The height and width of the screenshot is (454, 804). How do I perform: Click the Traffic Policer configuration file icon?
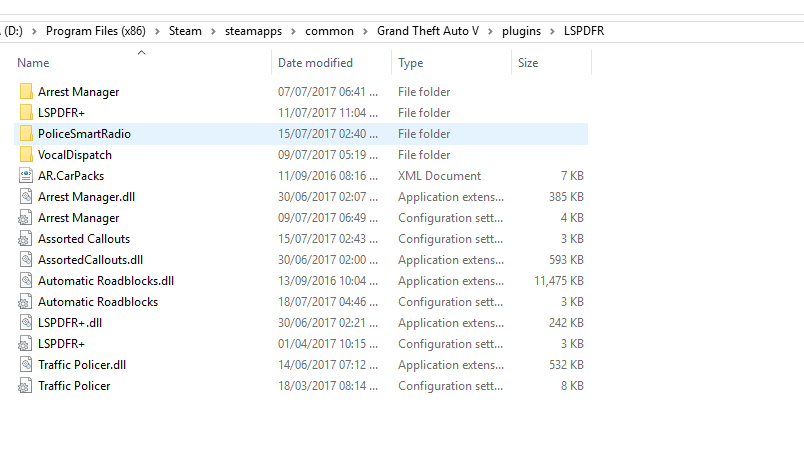click(25, 386)
